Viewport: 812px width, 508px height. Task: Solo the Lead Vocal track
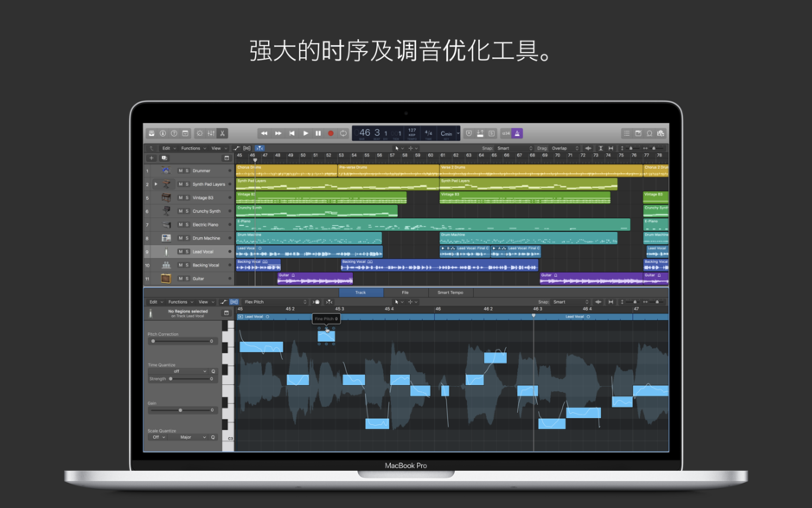pyautogui.click(x=186, y=252)
